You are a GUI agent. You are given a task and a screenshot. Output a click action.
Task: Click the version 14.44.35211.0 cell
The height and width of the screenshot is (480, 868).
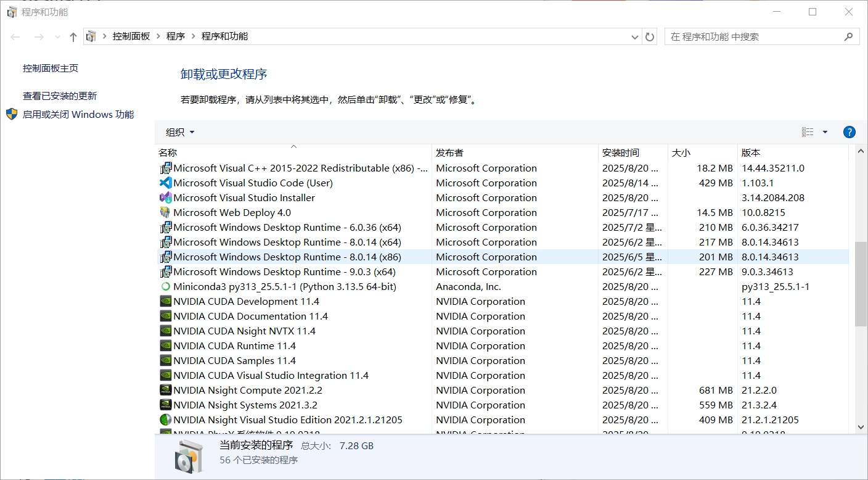click(773, 168)
